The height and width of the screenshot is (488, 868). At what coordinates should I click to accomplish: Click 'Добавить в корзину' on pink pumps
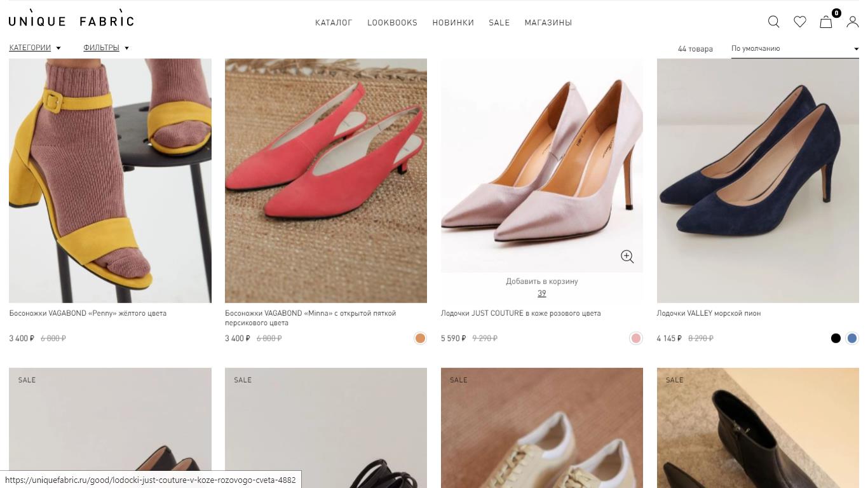pyautogui.click(x=542, y=281)
